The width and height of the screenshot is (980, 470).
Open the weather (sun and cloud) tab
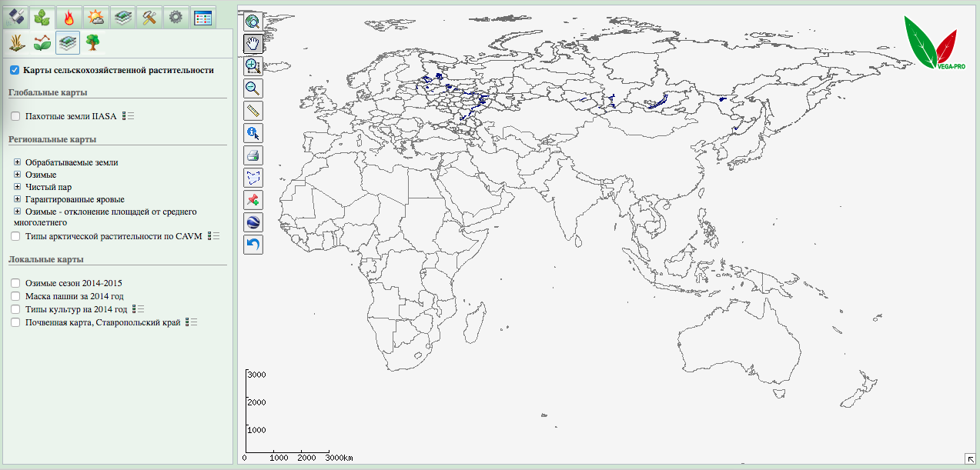click(x=95, y=16)
